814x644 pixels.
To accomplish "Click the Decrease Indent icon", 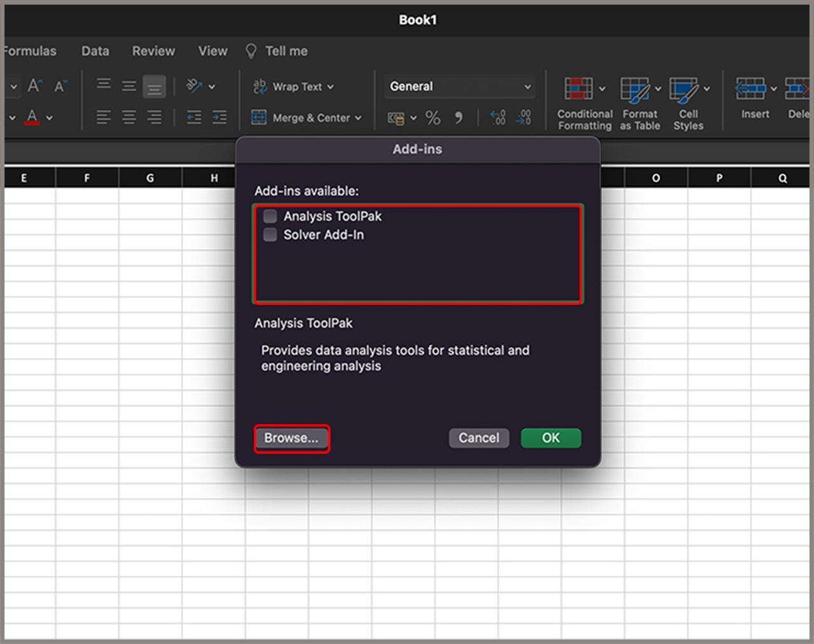I will (194, 117).
